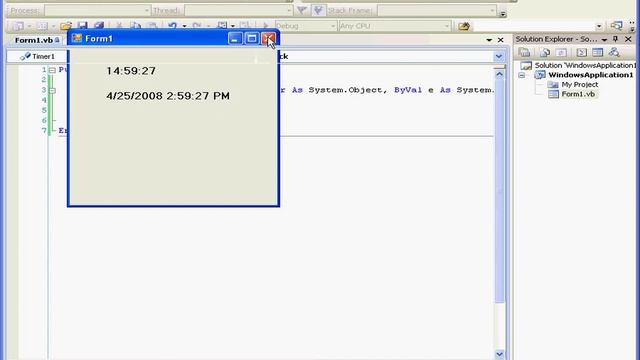640x360 pixels.
Task: Minimize the Form1 window
Action: [x=235, y=39]
